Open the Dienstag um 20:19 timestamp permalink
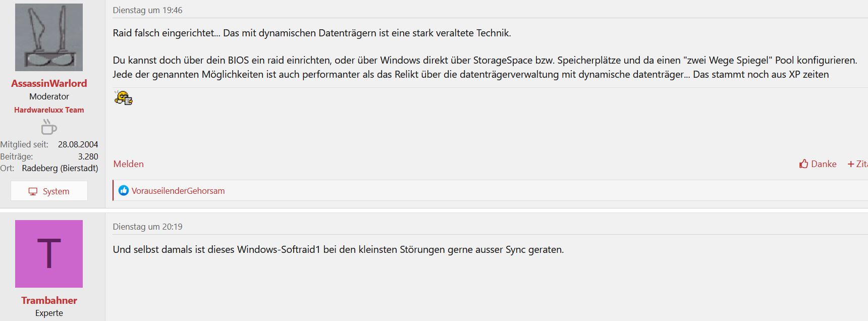Image resolution: width=868 pixels, height=321 pixels. pos(147,227)
